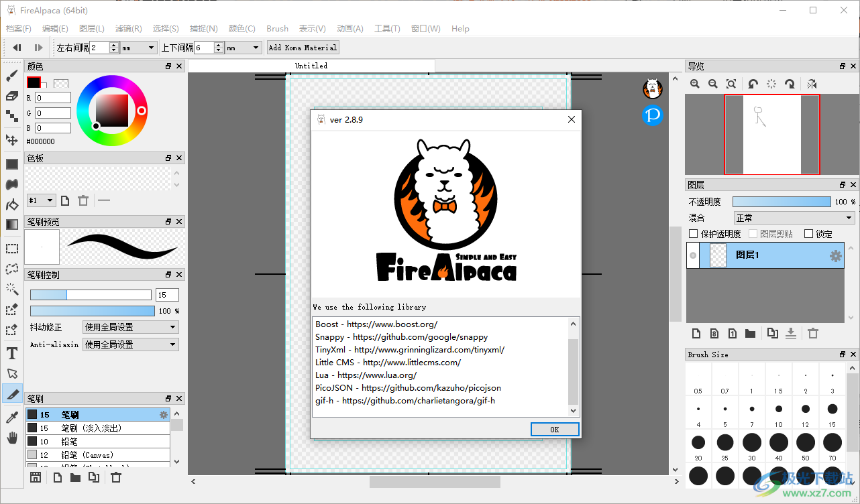Open settings gear of 图层1 layer
This screenshot has width=860, height=504.
835,255
